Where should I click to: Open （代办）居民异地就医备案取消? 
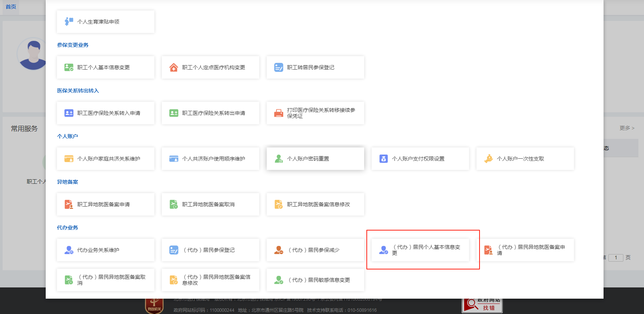pyautogui.click(x=106, y=280)
